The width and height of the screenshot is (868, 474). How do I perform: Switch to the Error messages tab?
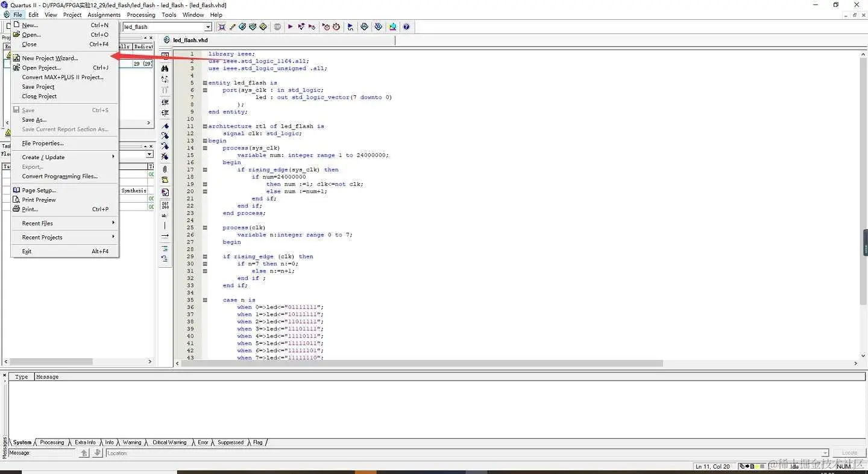(203, 443)
